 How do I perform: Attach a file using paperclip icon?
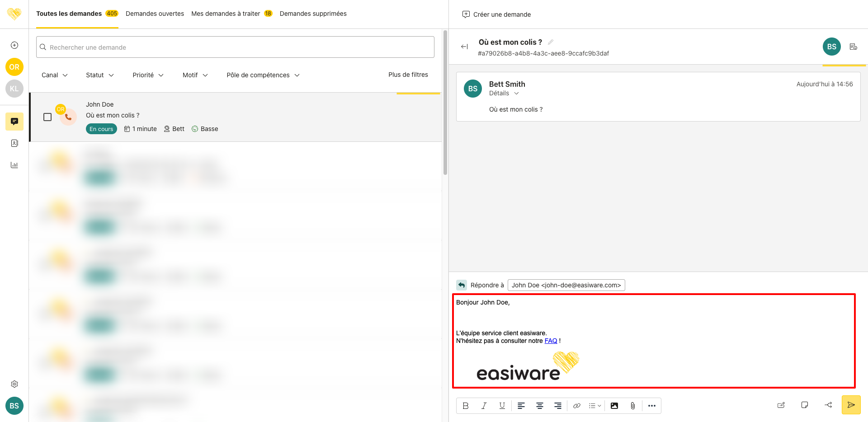pyautogui.click(x=632, y=406)
